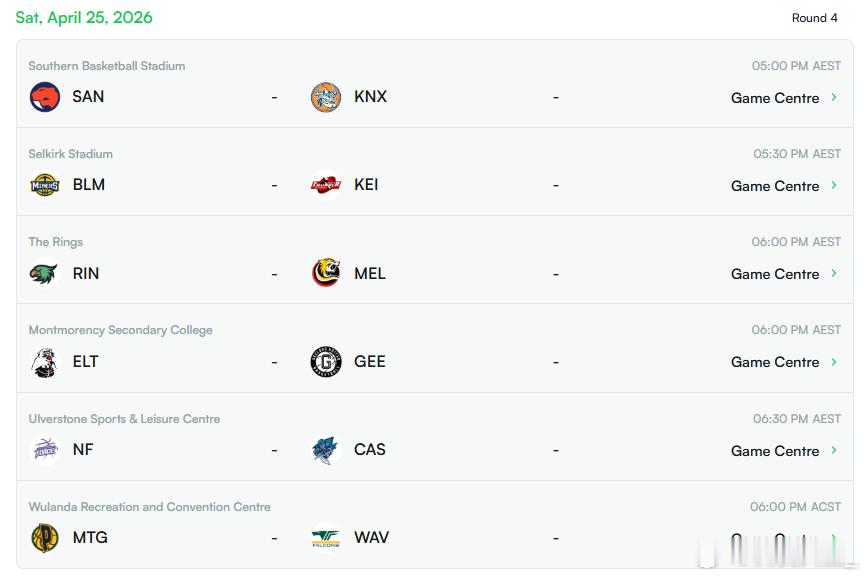The image size is (867, 577).
Task: Click the ELT team logo
Action: [x=45, y=362]
